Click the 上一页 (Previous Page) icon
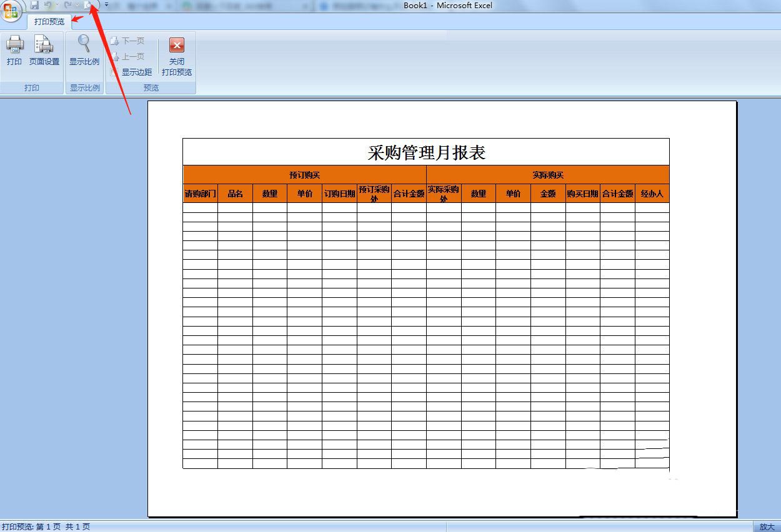 (x=116, y=56)
